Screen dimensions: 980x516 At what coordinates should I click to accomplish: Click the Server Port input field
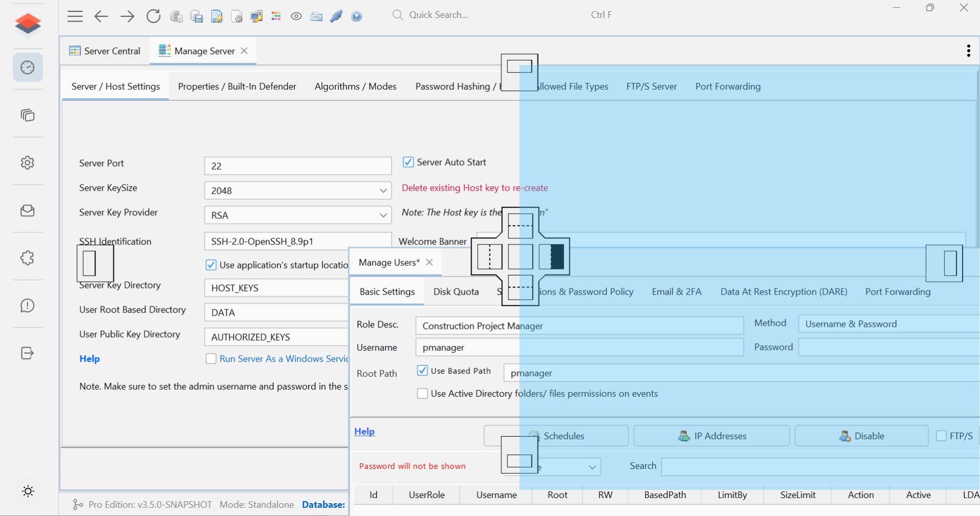(x=297, y=166)
